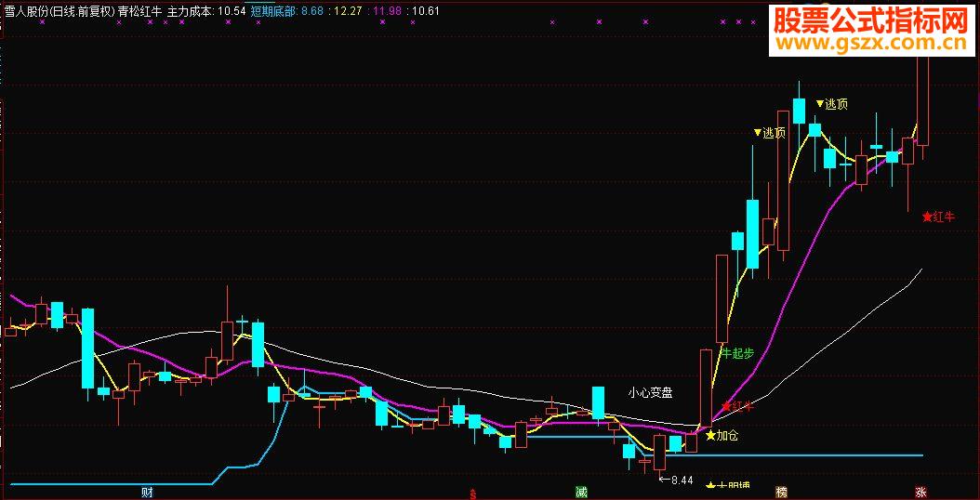Click the white 10.61 indicator value
Image resolution: width=980 pixels, height=500 pixels.
tap(426, 10)
